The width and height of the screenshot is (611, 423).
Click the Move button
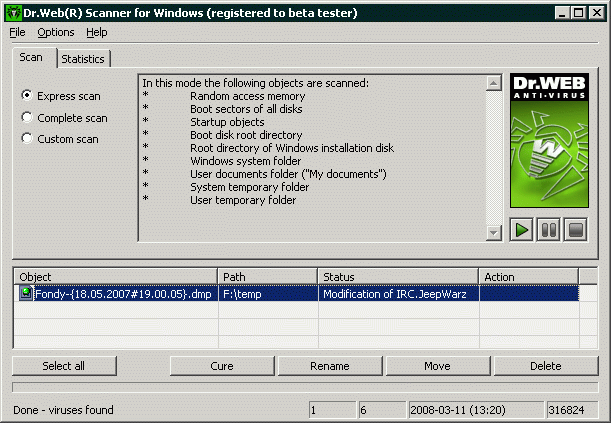click(438, 366)
